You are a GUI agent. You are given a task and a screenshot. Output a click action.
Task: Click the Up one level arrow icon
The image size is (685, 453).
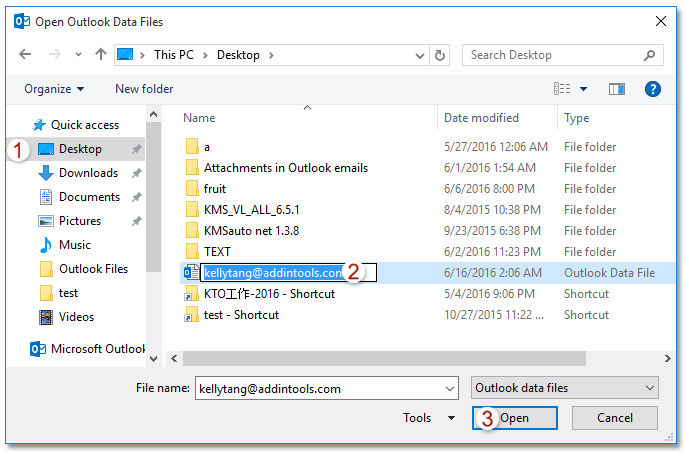tap(101, 55)
